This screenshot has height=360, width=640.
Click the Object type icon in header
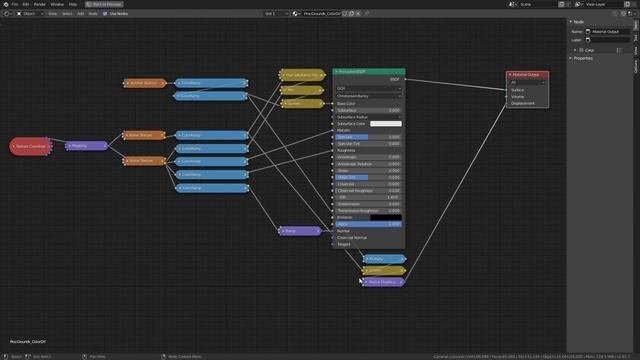click(19, 13)
